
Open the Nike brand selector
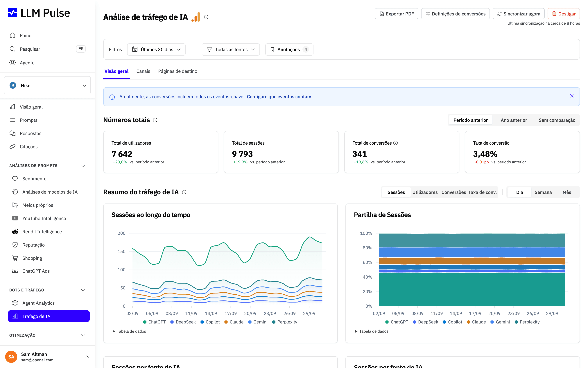click(x=47, y=85)
